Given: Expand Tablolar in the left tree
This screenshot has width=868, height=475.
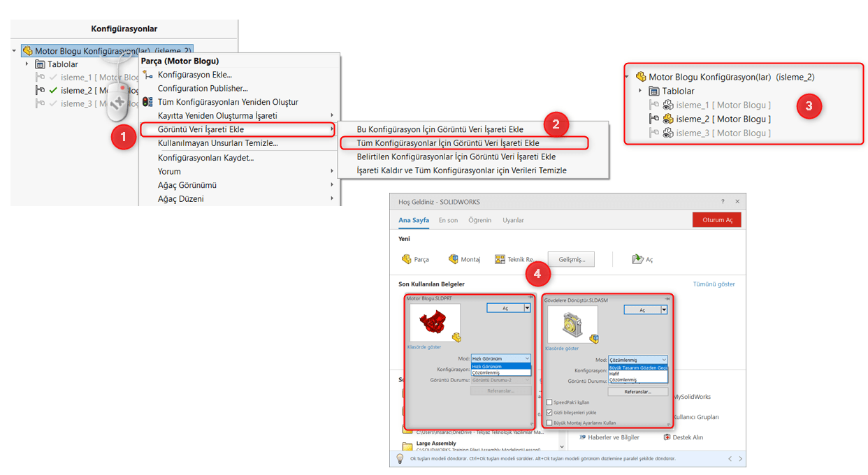Looking at the screenshot, I should (27, 64).
